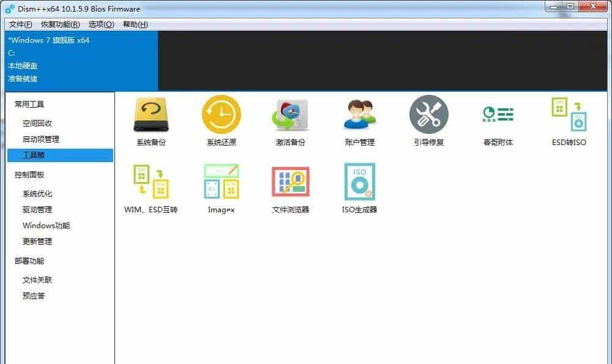Open the 恢复功能(R) menu
The image size is (612, 364).
[x=60, y=24]
